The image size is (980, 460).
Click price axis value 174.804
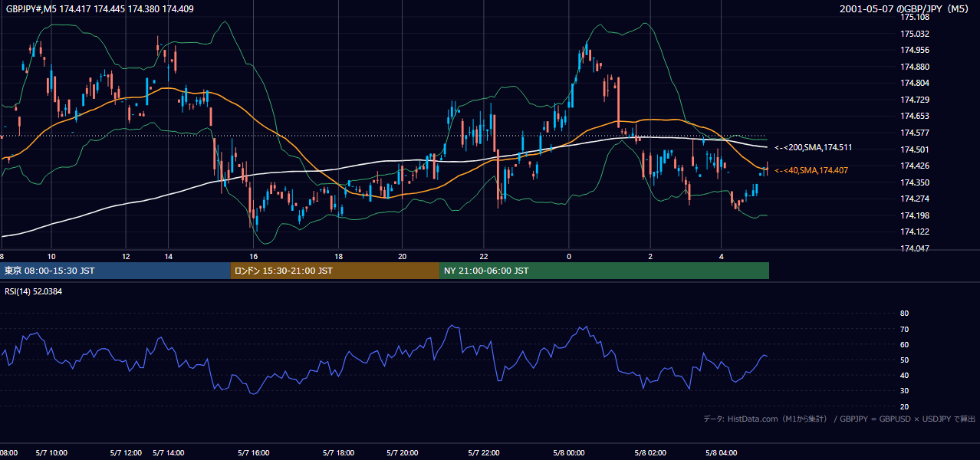(915, 83)
